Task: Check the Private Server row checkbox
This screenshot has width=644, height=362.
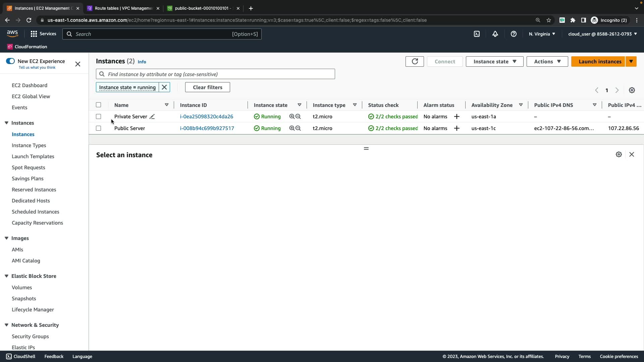Action: click(98, 117)
